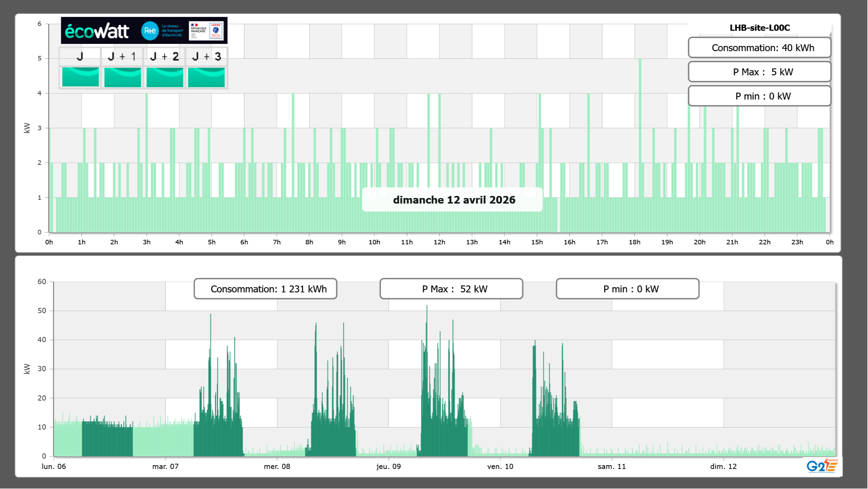This screenshot has width=868, height=489.
Task: Click the République Française ADEME badge
Action: [x=206, y=31]
